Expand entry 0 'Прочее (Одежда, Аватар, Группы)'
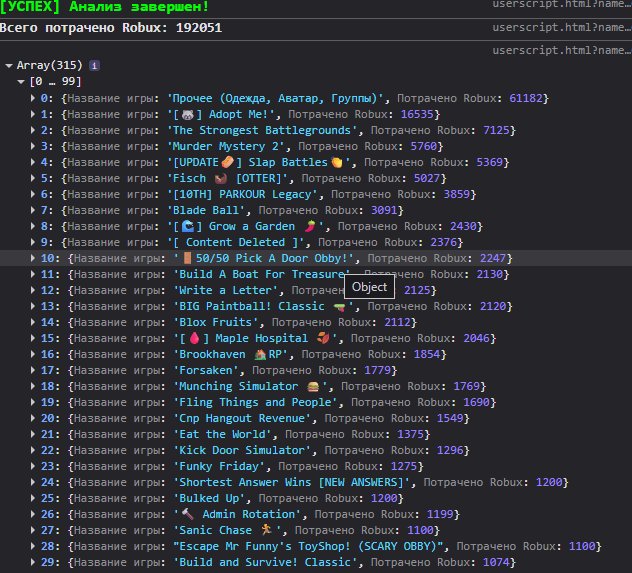 (x=33, y=98)
